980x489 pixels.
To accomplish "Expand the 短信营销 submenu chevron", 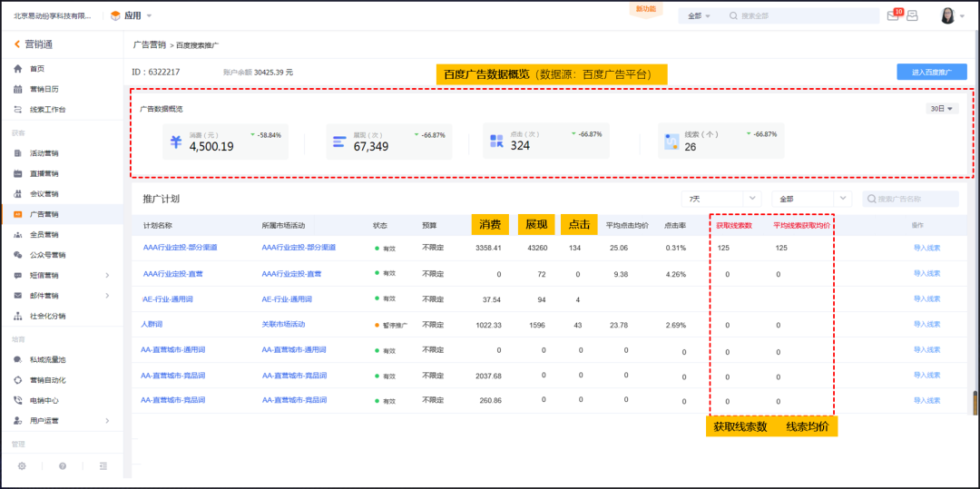I will [x=107, y=276].
